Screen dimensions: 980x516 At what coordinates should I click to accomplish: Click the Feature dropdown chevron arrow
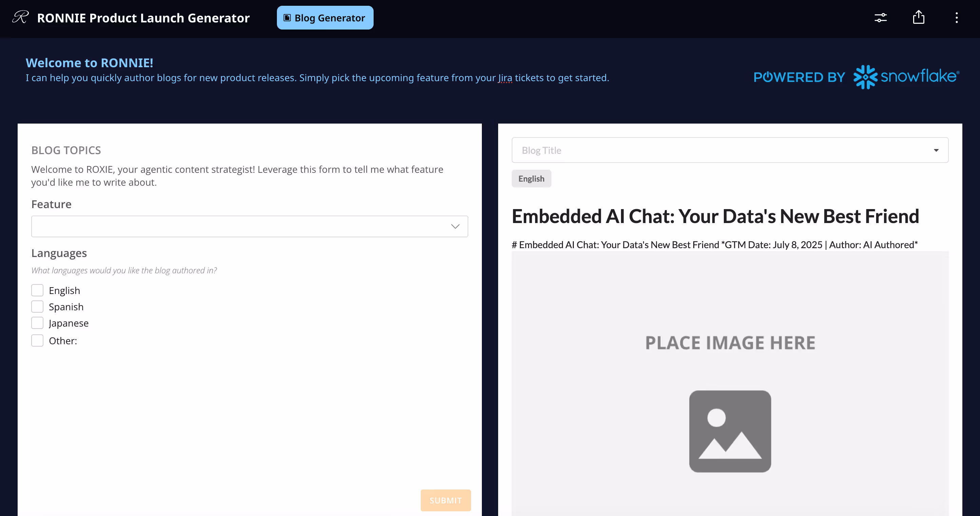click(455, 226)
